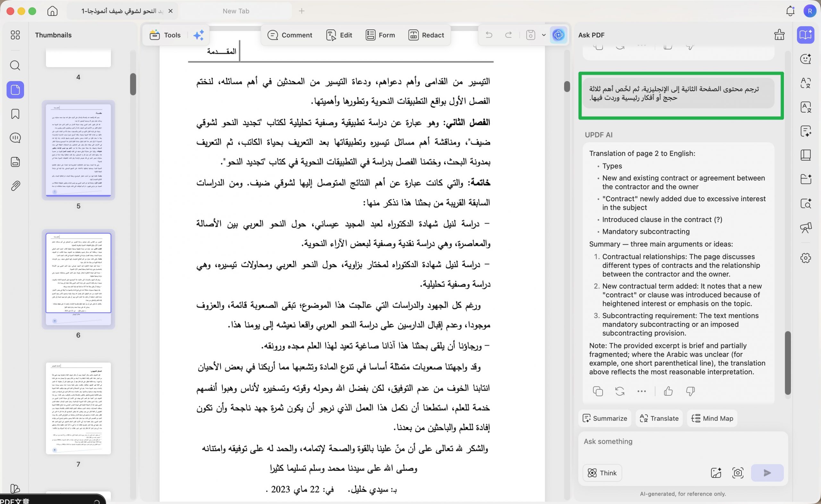
Task: Click the Mind Map quick action
Action: click(712, 418)
